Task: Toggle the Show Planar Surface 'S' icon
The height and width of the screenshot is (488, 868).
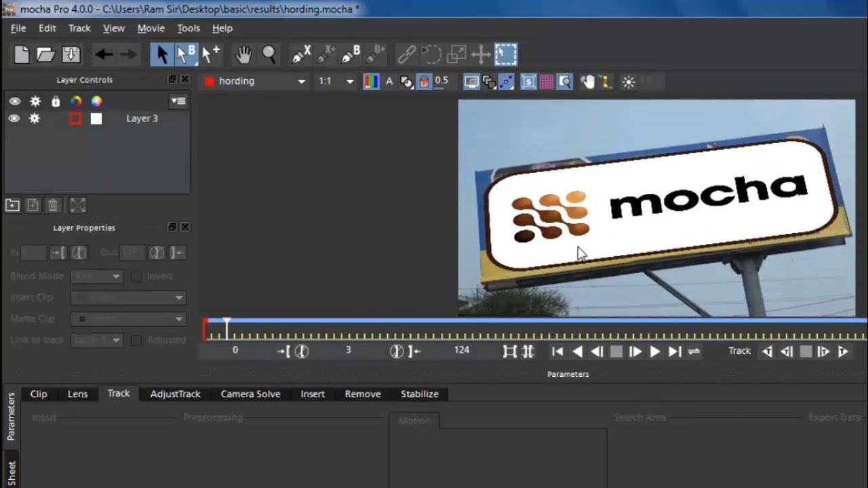Action: 528,82
